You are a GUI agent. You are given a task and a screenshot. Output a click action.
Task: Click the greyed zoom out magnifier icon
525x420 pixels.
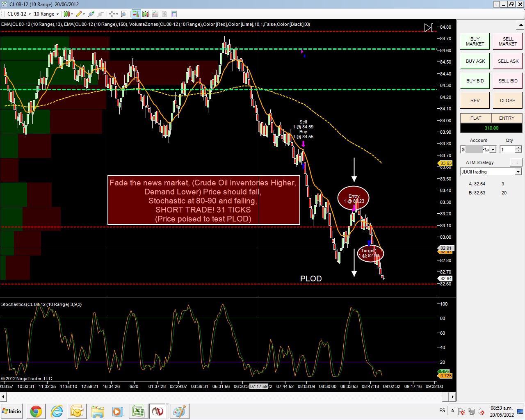pyautogui.click(x=100, y=14)
